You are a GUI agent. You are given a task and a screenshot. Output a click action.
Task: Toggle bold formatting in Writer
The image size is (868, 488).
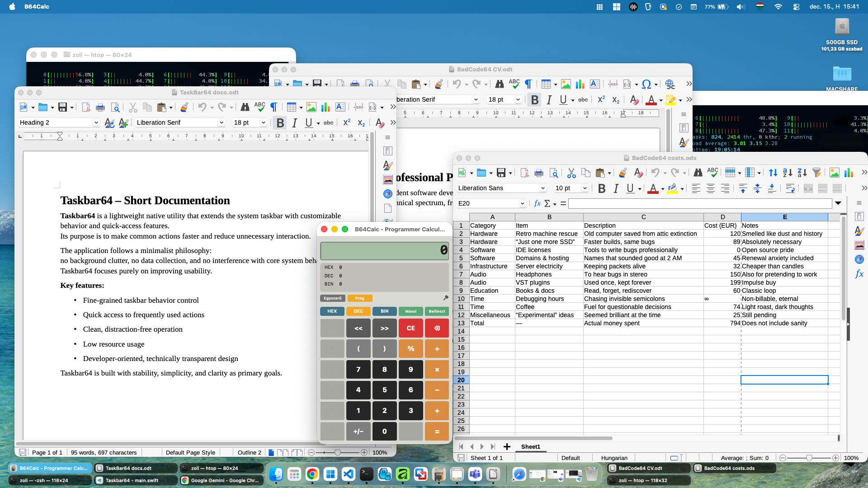coord(280,122)
